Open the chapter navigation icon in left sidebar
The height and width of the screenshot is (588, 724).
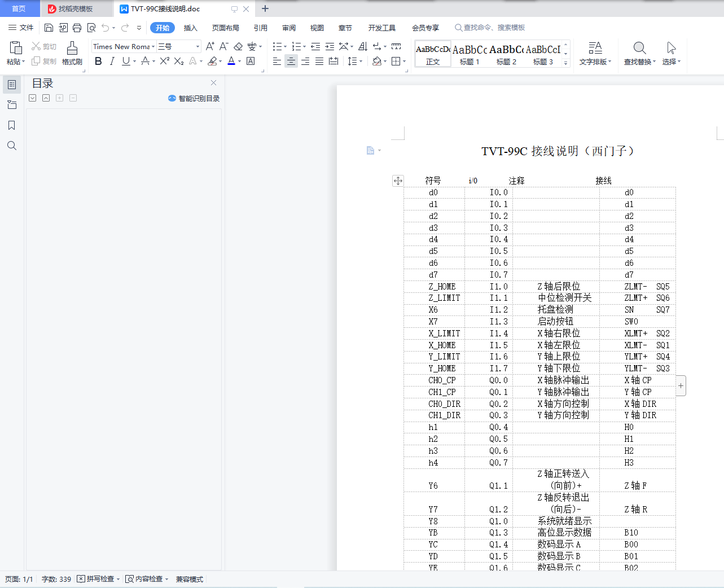pyautogui.click(x=11, y=105)
